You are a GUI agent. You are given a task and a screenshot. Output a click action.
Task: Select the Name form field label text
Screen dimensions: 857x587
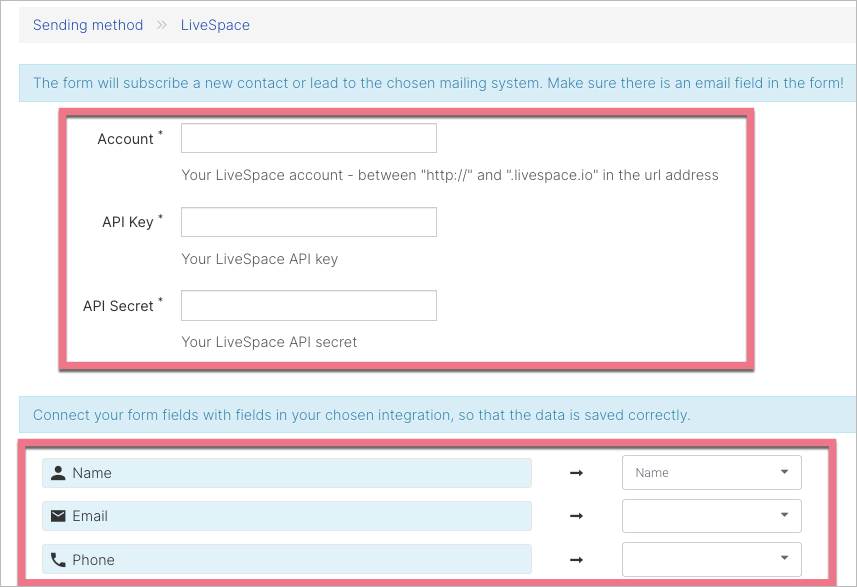[x=92, y=473]
